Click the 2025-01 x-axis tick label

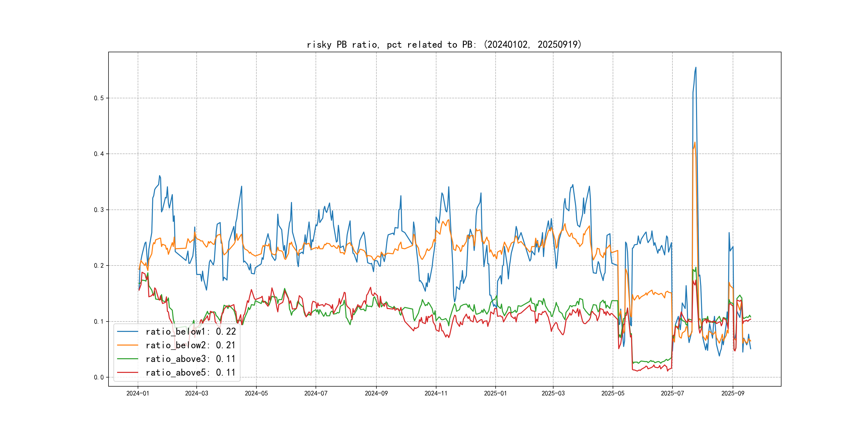[x=495, y=393]
